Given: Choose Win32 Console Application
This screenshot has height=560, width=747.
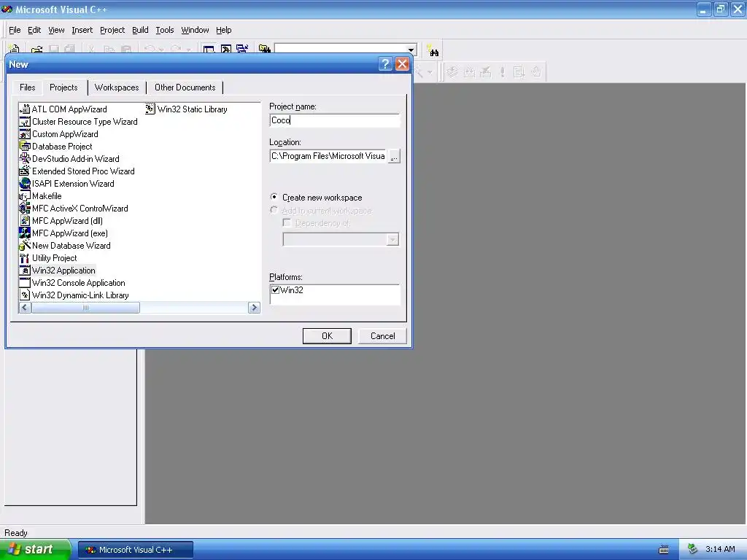Looking at the screenshot, I should click(x=72, y=282).
